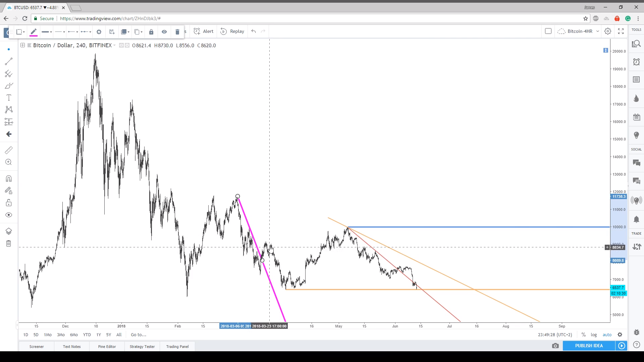This screenshot has height=362, width=644.
Task: Toggle log scale on price axis
Action: click(594, 335)
